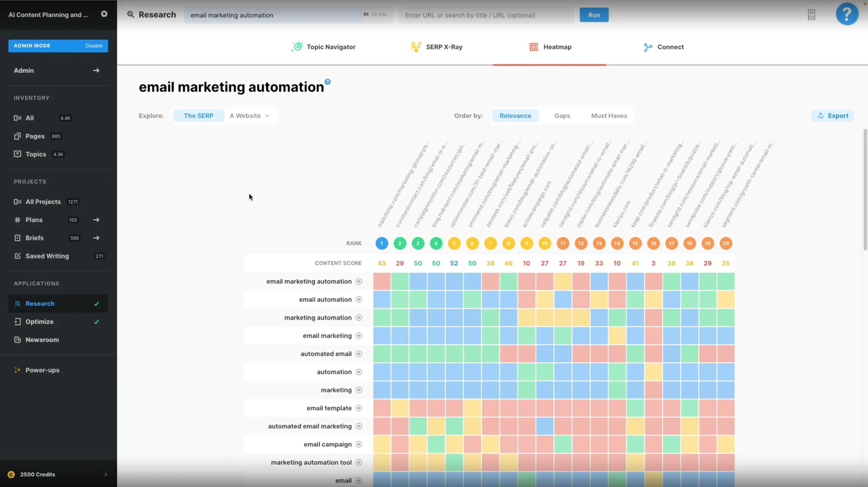Click the blue help question mark icon
The image size is (868, 487).
(847, 14)
